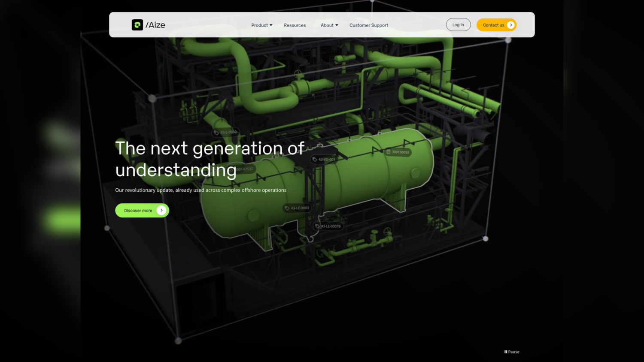Select the 43-LE-0003 tag label
Image resolution: width=644 pixels, height=362 pixels.
click(x=297, y=208)
